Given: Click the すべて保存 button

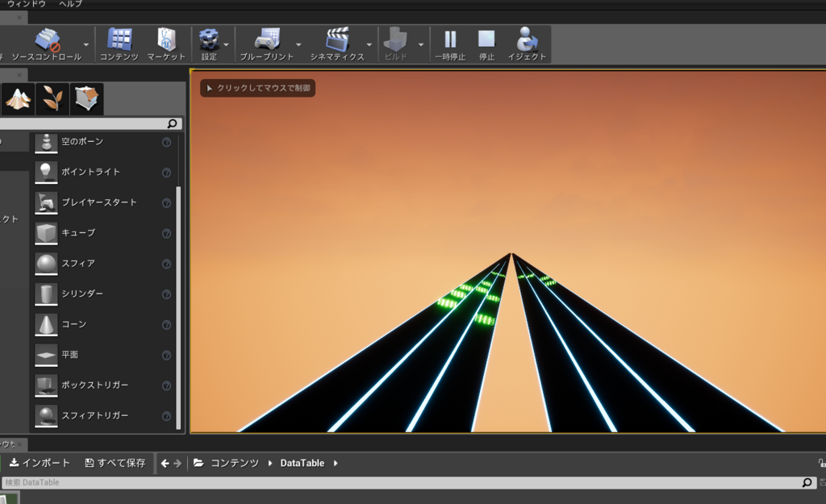Looking at the screenshot, I should (115, 463).
